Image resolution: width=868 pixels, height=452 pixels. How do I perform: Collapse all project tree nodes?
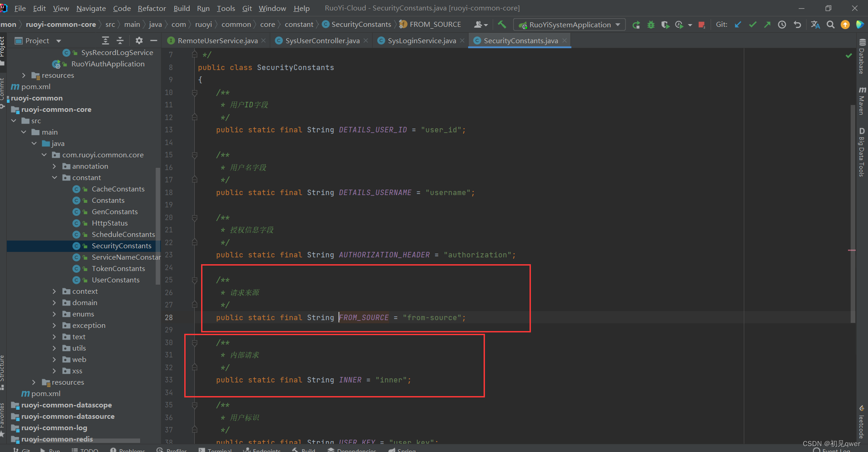coord(120,40)
